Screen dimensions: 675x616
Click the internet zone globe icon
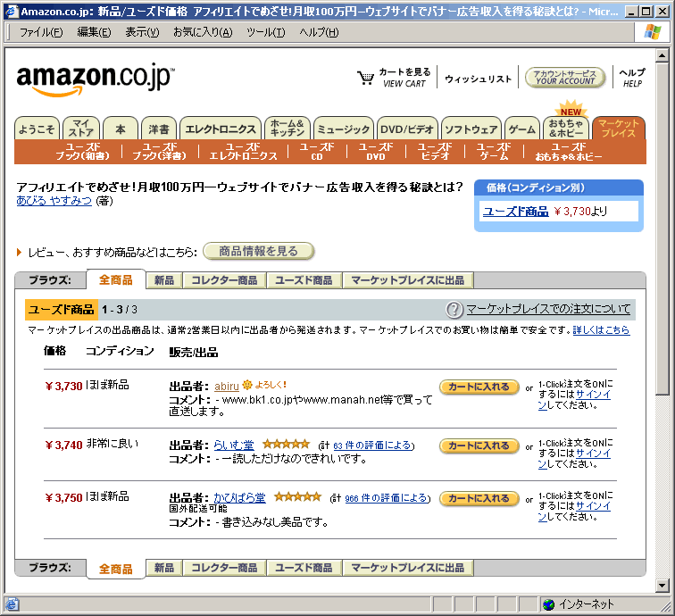(x=549, y=604)
